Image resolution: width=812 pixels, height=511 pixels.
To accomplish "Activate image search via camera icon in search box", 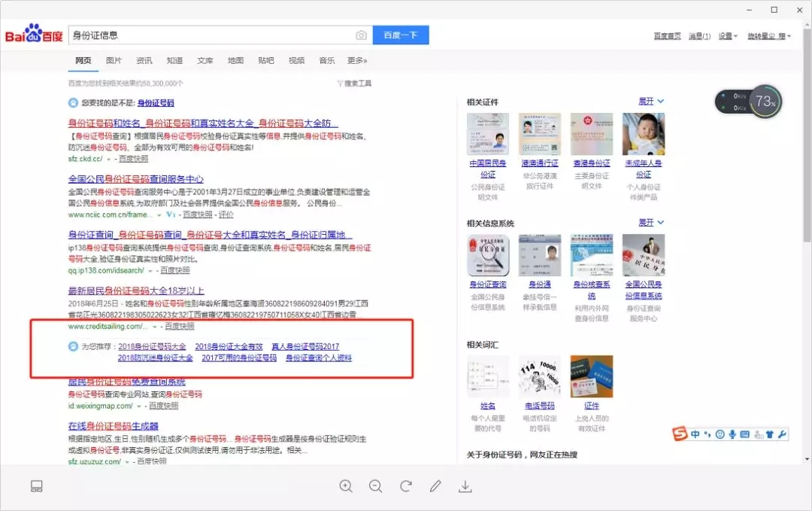I will [x=361, y=35].
